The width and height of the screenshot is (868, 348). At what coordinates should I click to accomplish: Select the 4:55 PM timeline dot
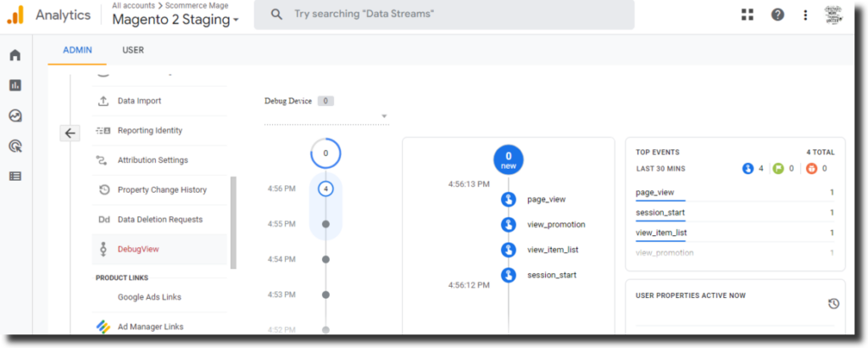325,224
